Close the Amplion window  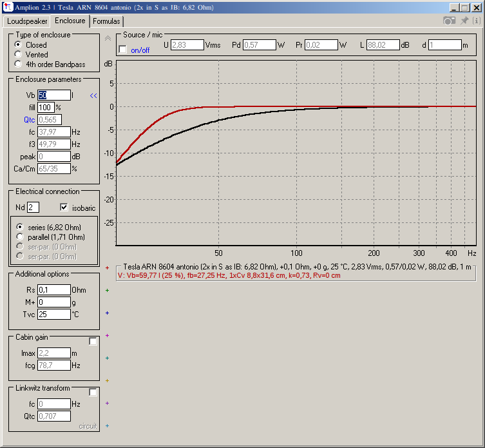tap(476, 8)
